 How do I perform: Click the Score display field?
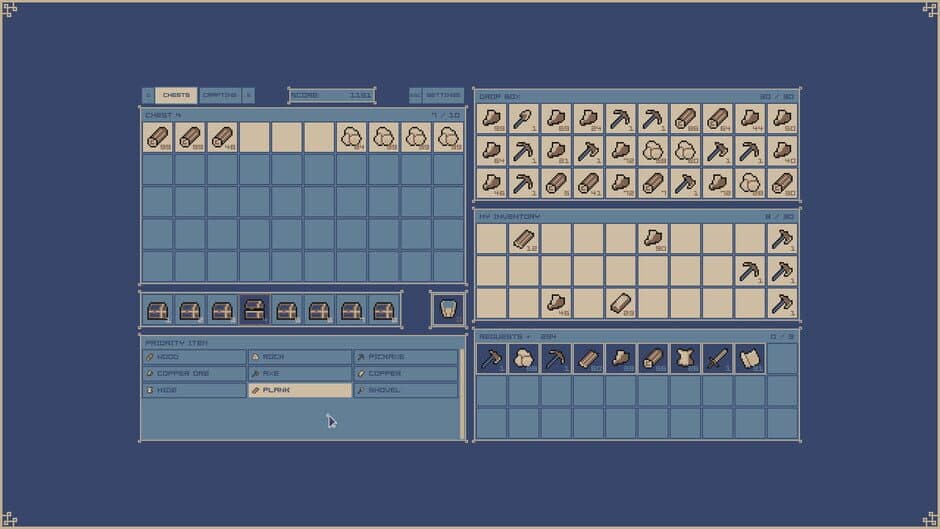332,95
